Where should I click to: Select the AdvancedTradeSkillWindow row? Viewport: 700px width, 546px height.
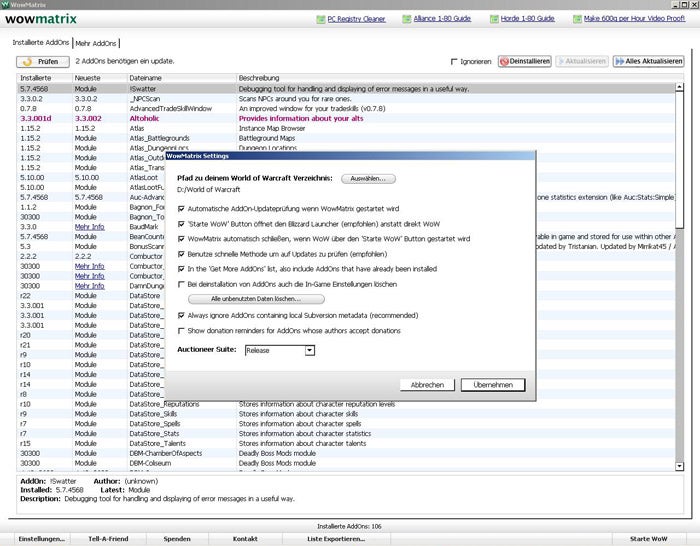click(346, 108)
